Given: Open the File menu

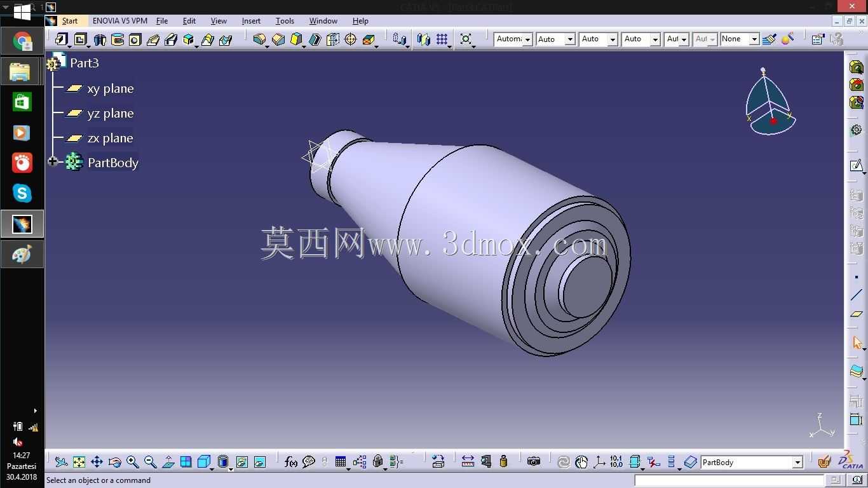Looking at the screenshot, I should coord(162,21).
